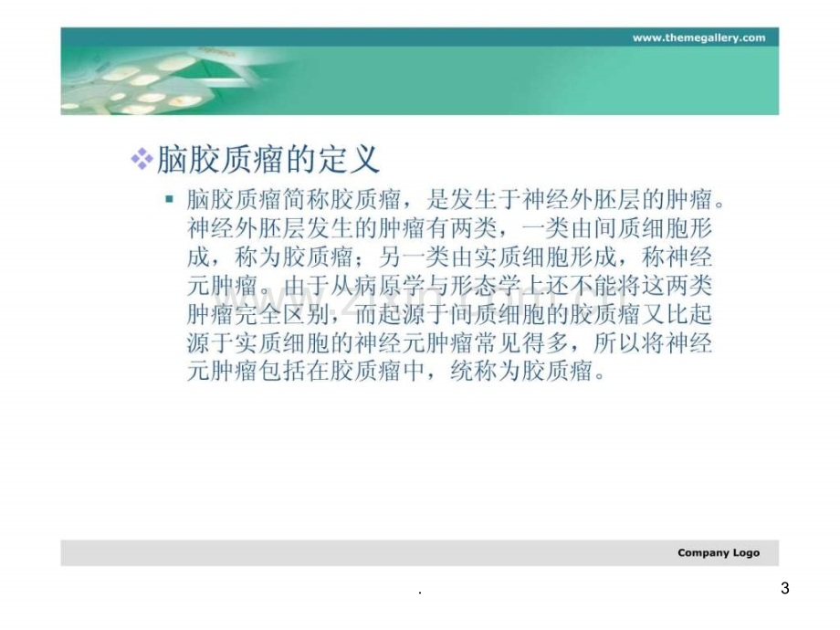The height and width of the screenshot is (630, 840).
Task: Click the line starting 肿瘤完全区别
Action: (x=449, y=314)
